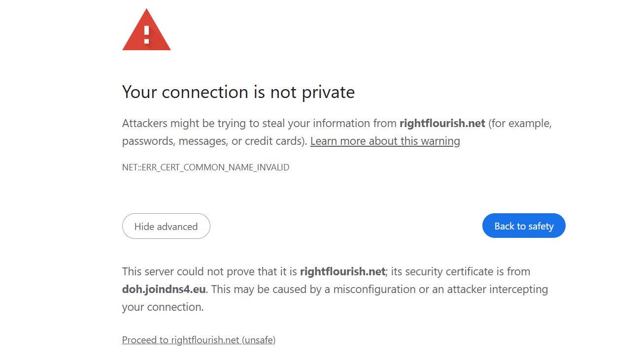Select the NET::ERR_CERT_COMMON_NAME_INVALID error code
Screen dimensions: 644x360
tap(205, 167)
